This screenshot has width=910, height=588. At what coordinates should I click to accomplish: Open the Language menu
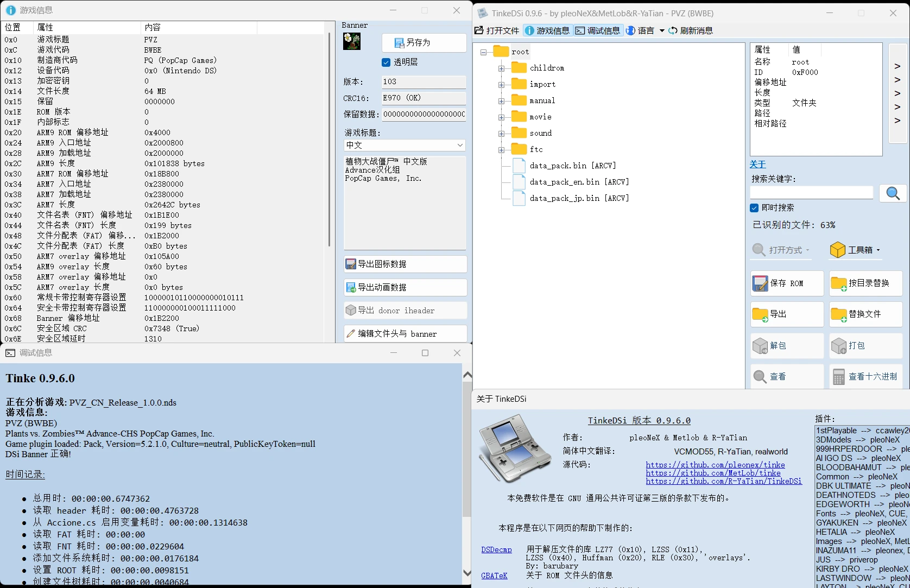pos(645,30)
